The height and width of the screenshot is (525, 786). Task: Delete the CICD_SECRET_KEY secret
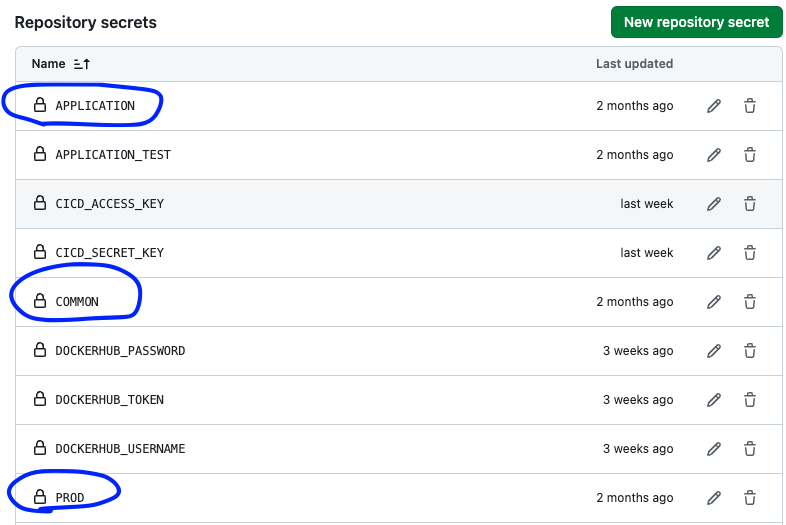(x=750, y=253)
